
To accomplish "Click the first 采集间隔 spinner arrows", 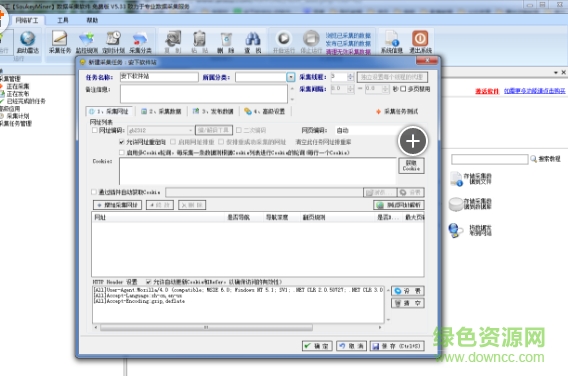I will coord(350,89).
